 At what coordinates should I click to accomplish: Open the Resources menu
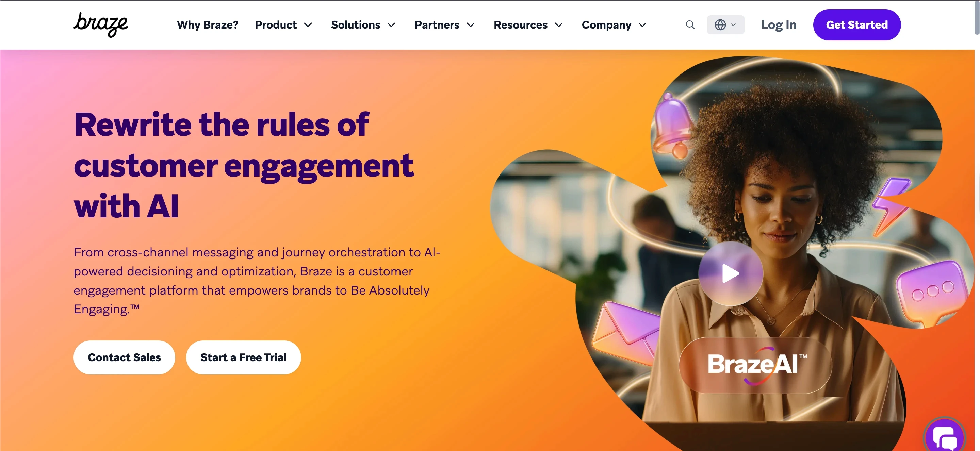(528, 25)
